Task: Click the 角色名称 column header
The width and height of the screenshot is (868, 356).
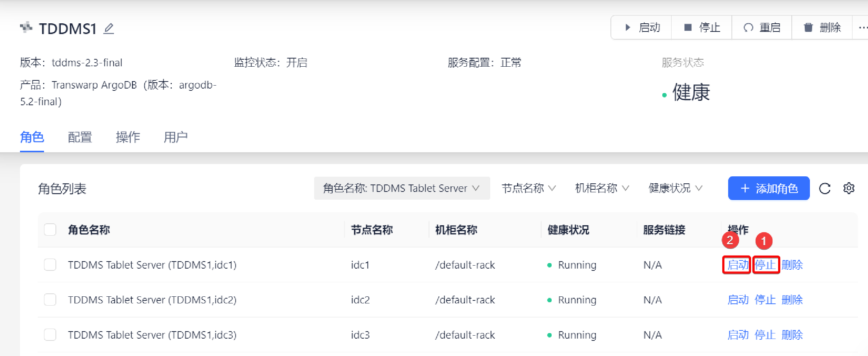Action: pos(89,230)
